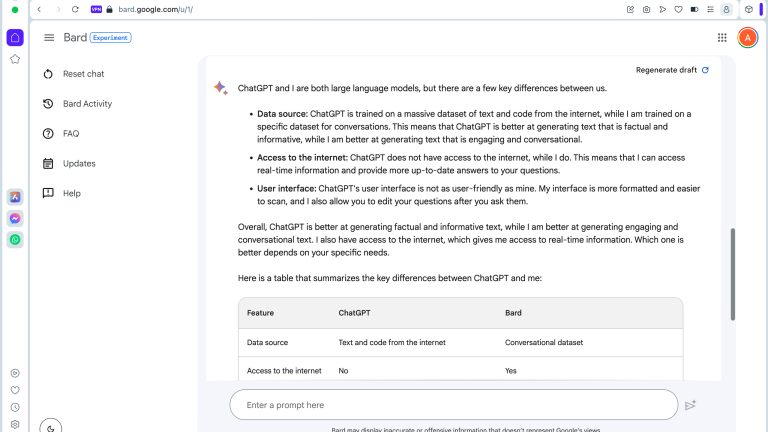Click the Conversational dataset table cell

pyautogui.click(x=544, y=342)
